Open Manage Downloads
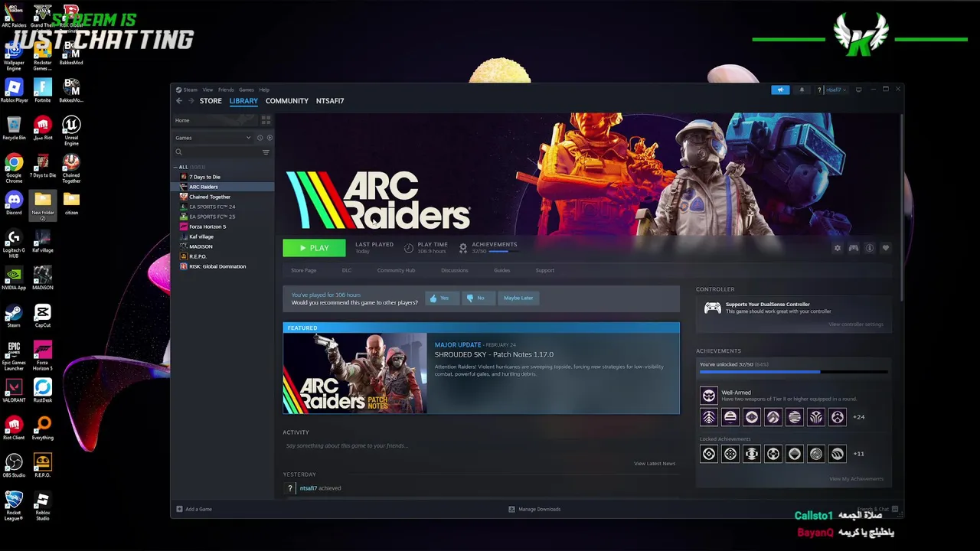Image resolution: width=980 pixels, height=551 pixels. tap(534, 509)
